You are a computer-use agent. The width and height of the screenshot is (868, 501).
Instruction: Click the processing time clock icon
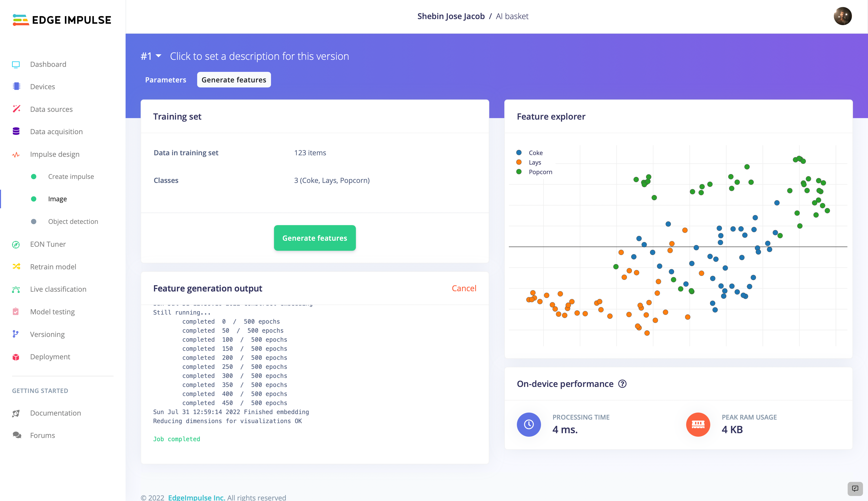(529, 425)
